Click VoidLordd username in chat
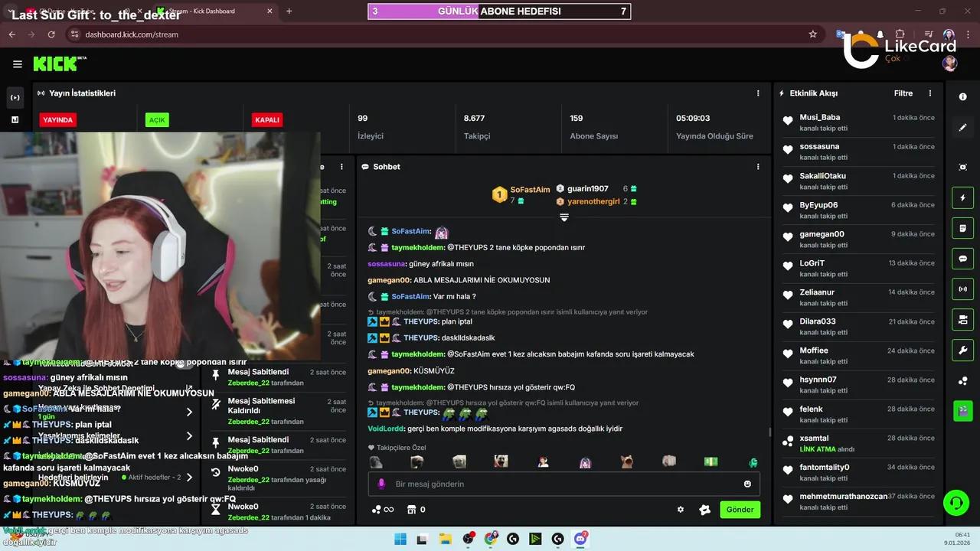This screenshot has height=551, width=980. pyautogui.click(x=385, y=429)
